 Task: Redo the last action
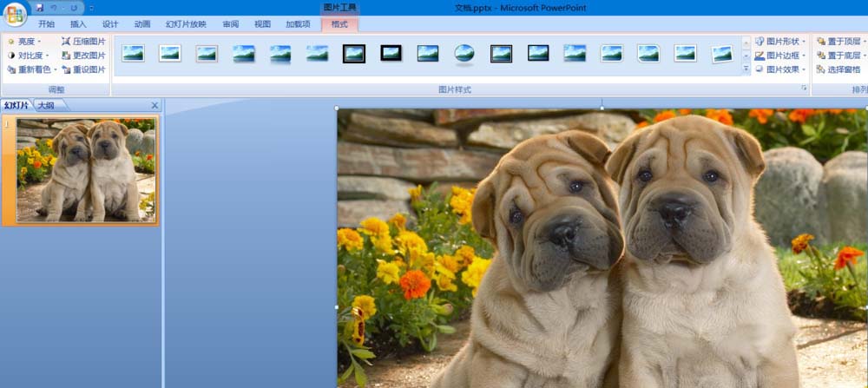click(74, 8)
